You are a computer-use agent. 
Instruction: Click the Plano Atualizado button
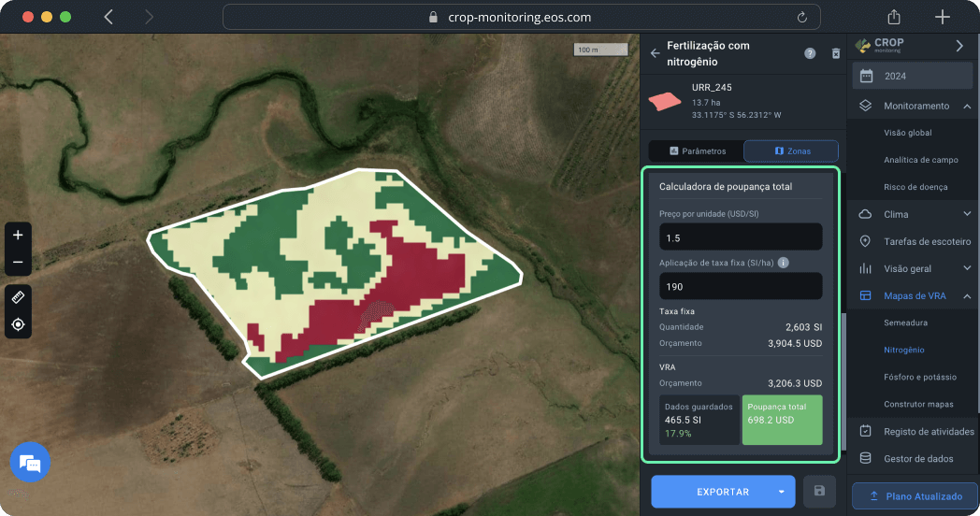coord(914,495)
